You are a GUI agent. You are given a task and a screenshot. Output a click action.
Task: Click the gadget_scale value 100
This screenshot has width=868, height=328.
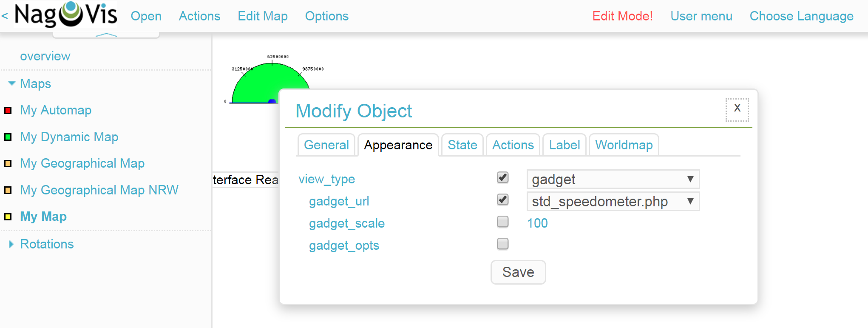point(537,223)
